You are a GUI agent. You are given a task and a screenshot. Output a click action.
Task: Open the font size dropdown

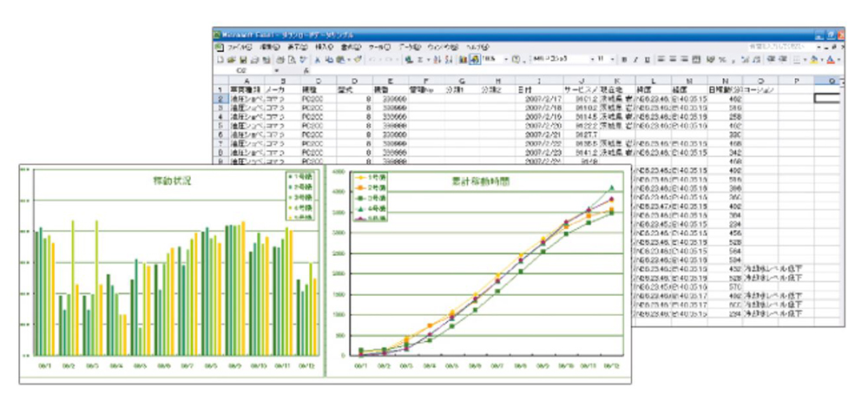point(612,60)
